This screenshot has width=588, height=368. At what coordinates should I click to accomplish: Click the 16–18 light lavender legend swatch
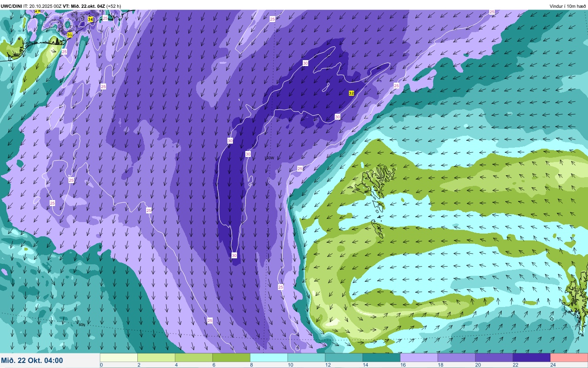point(419,357)
